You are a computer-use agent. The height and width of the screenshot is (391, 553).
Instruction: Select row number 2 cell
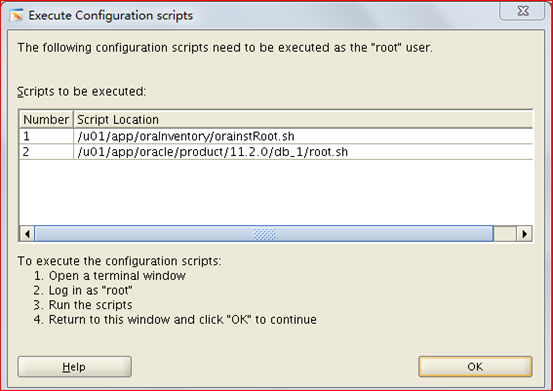tap(46, 152)
